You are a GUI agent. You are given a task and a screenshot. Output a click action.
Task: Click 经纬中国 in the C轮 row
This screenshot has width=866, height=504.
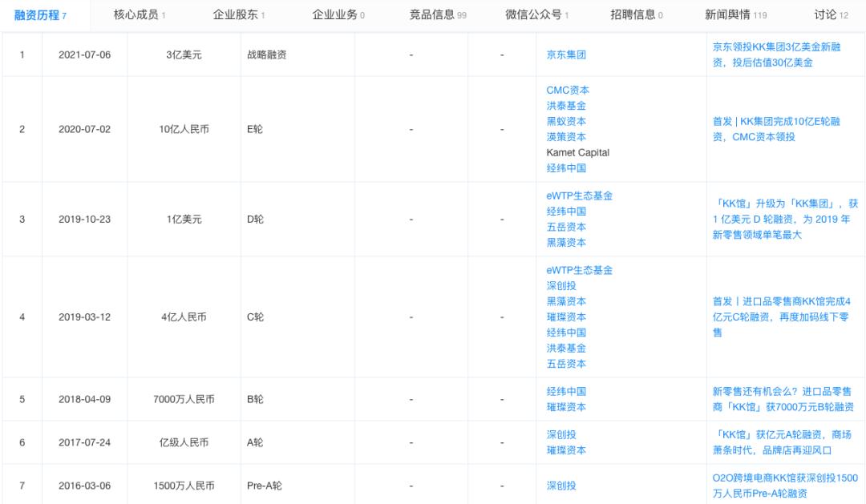point(566,333)
